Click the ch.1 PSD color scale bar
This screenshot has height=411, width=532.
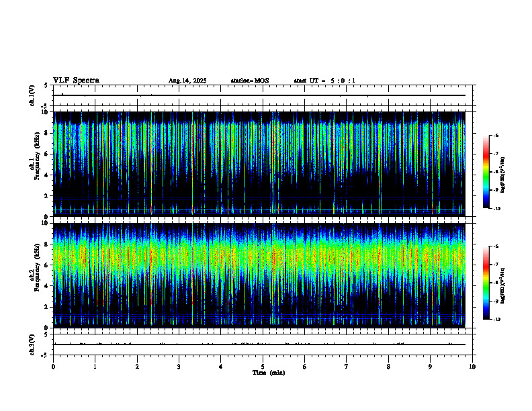click(486, 172)
